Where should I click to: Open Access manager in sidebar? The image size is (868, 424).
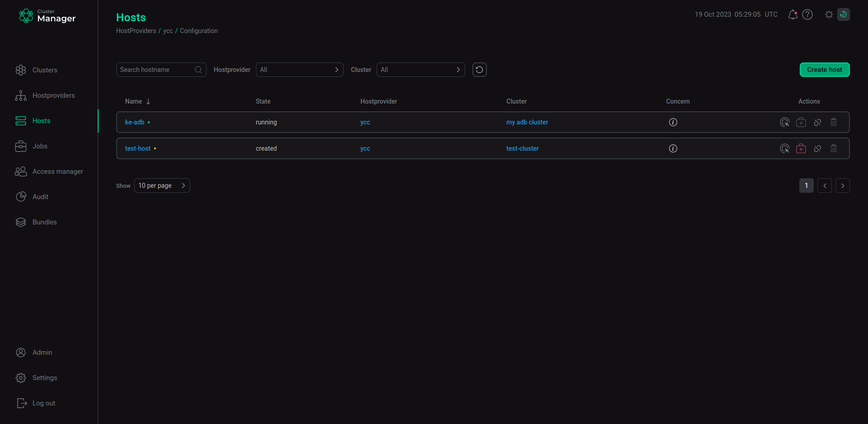(x=49, y=172)
